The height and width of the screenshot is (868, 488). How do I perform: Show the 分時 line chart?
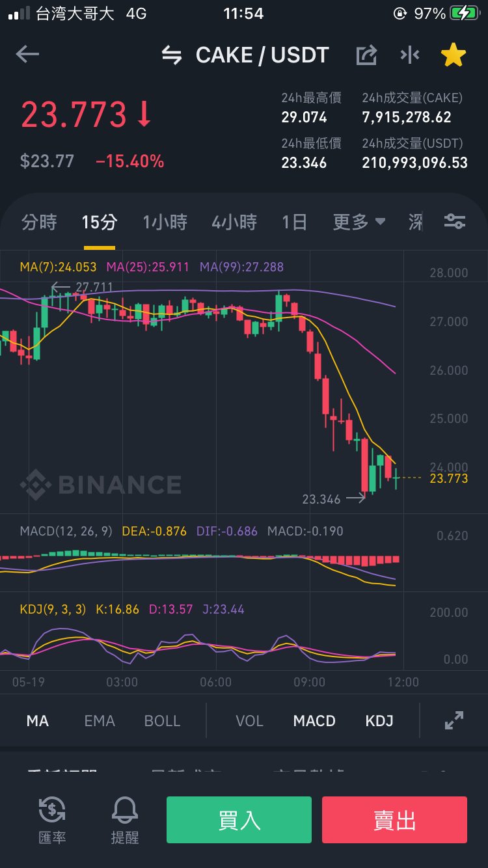click(39, 223)
